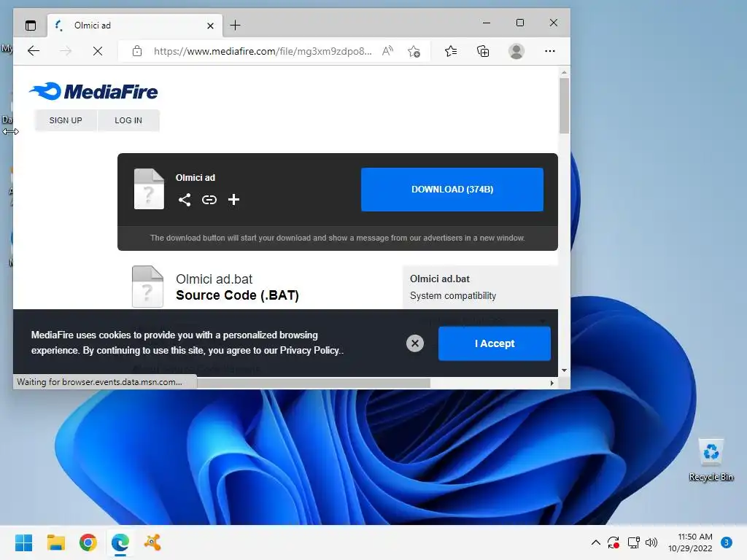
Task: Stop loading the page
Action: coord(98,51)
